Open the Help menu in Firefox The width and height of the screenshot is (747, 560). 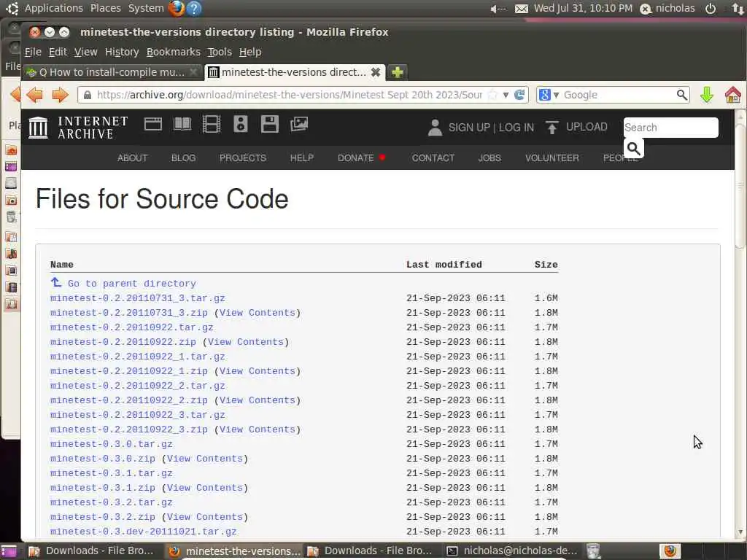(x=250, y=52)
